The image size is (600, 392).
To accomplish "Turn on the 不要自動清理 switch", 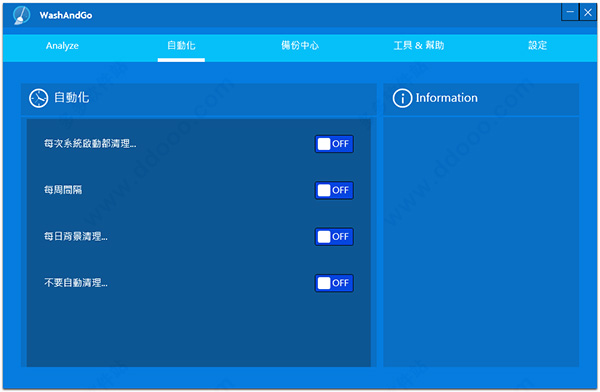I will [x=334, y=283].
